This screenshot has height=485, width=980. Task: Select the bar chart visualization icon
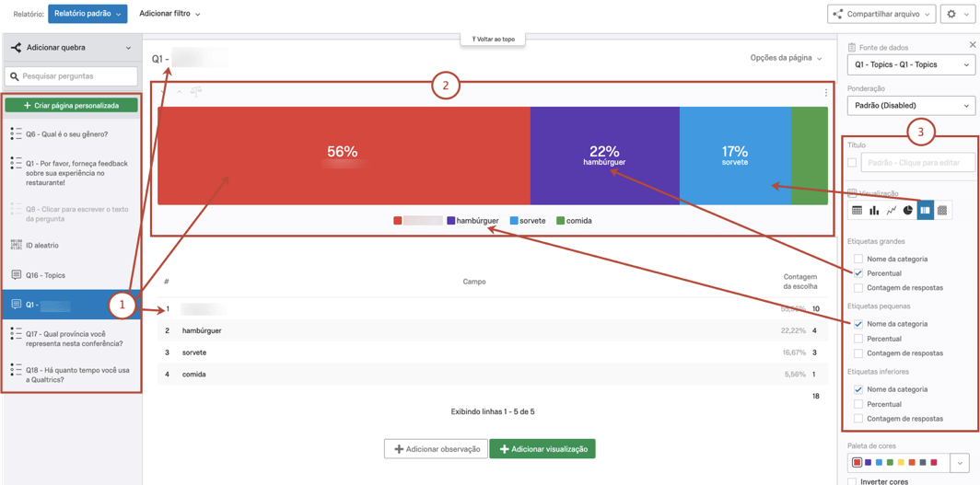874,211
